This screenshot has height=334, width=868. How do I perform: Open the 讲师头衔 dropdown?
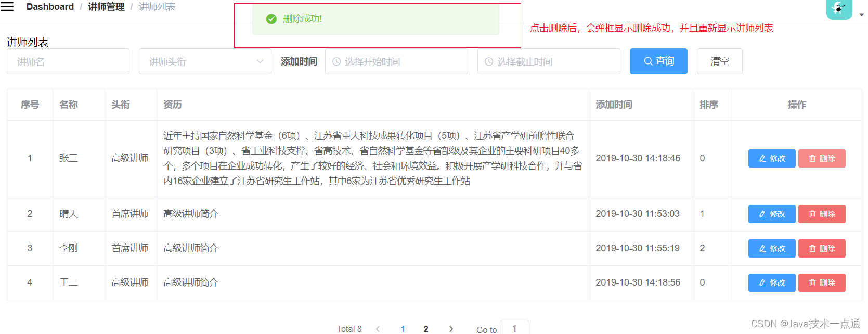(x=205, y=61)
